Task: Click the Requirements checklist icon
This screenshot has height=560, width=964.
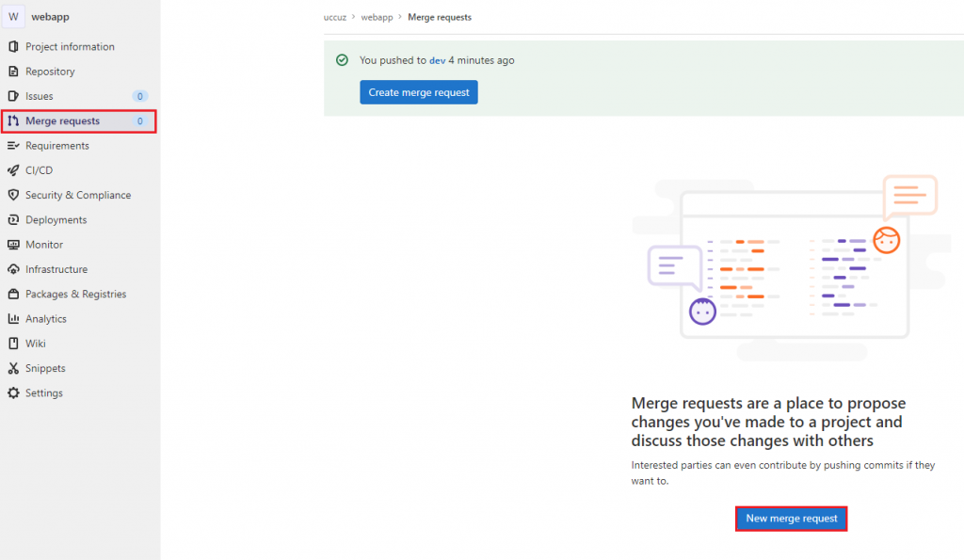Action: click(x=13, y=146)
